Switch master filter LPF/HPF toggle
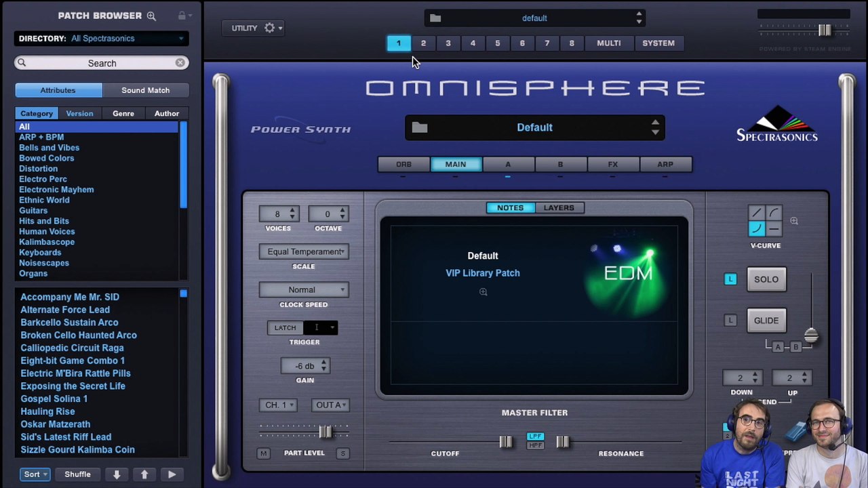Screen dimensions: 868x488 (x=535, y=441)
